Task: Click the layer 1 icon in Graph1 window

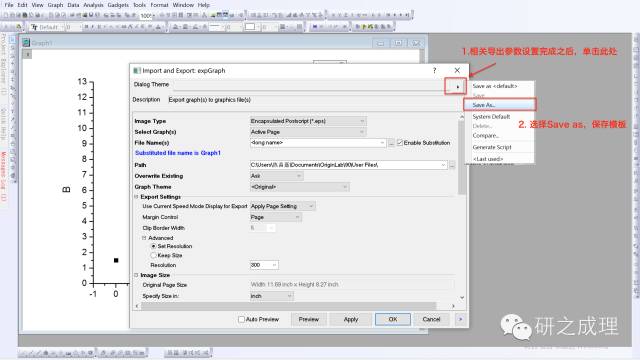Action: click(x=27, y=54)
